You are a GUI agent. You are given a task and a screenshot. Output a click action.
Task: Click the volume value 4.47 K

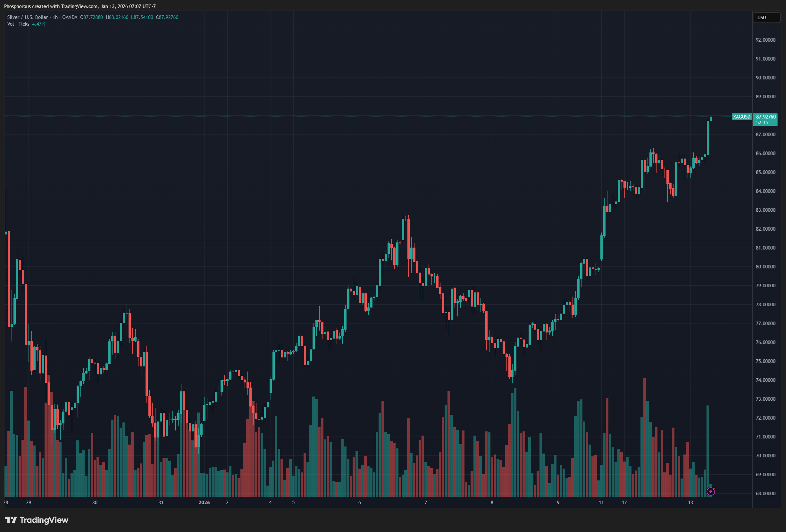pyautogui.click(x=38, y=24)
